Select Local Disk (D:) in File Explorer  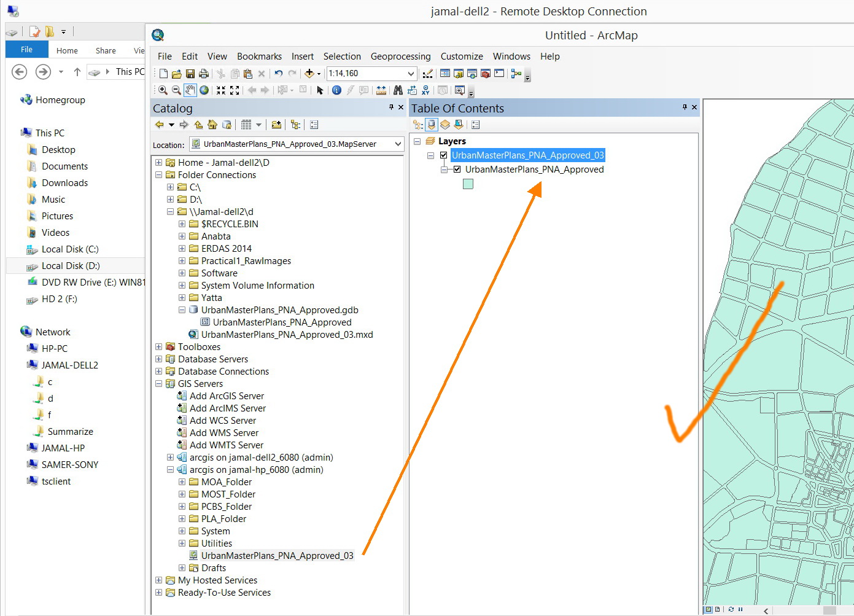pos(71,266)
